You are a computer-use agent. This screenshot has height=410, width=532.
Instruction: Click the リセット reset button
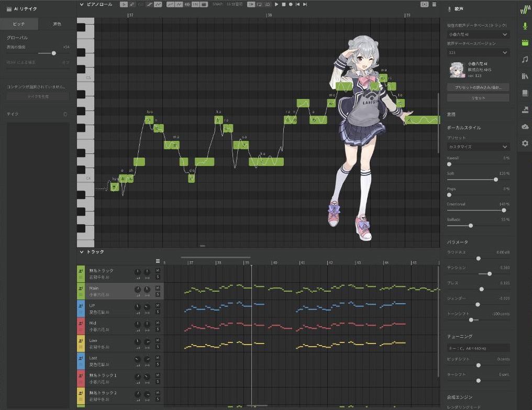(x=478, y=98)
